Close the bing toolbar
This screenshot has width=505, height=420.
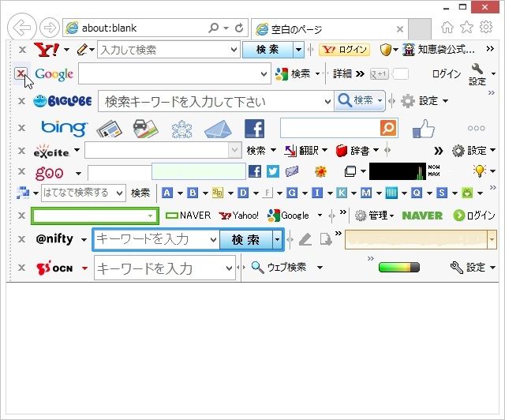tap(21, 128)
